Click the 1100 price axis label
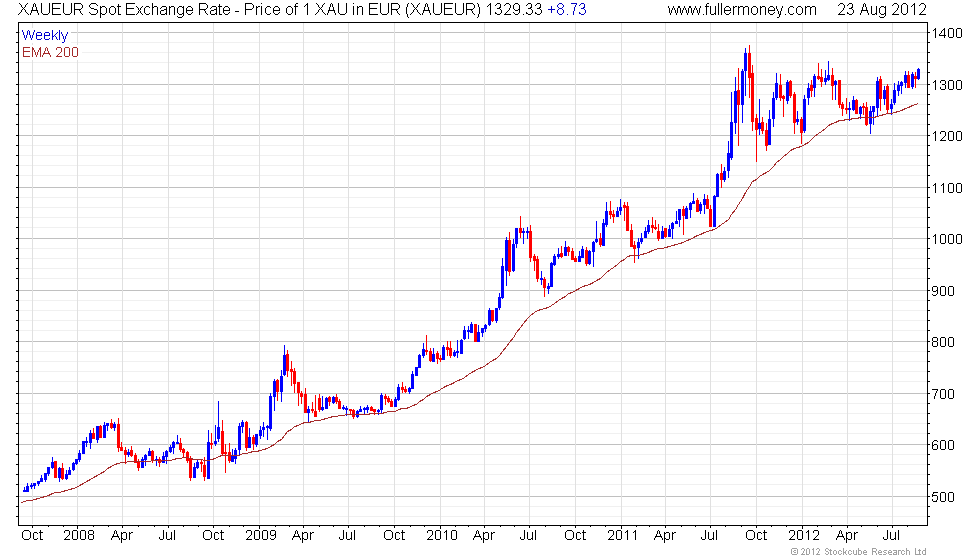 [947, 188]
